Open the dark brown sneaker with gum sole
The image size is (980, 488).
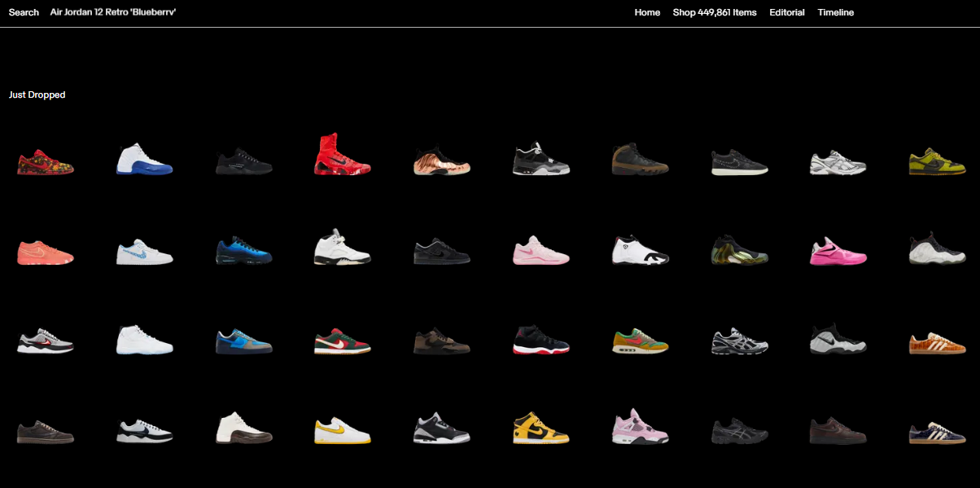(46, 431)
